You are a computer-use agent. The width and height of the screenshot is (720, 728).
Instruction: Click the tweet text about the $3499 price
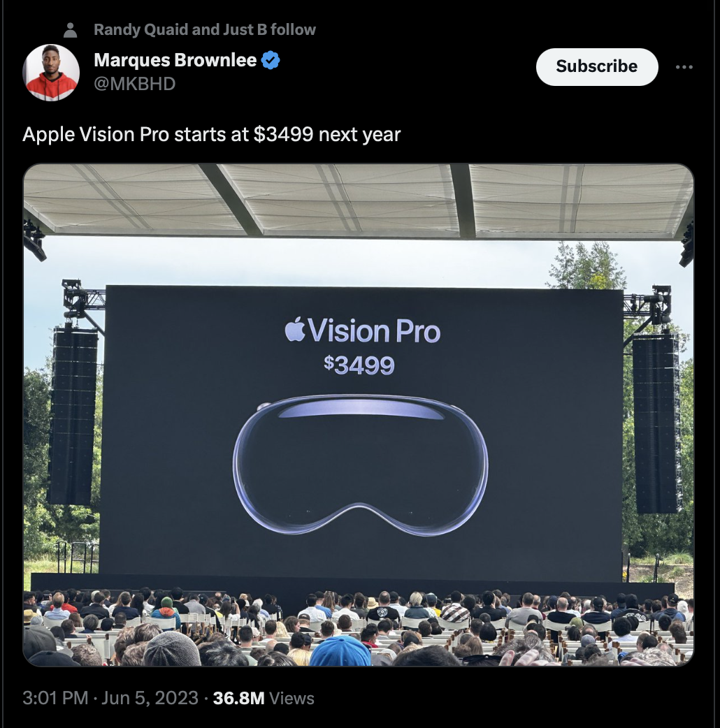(x=211, y=135)
